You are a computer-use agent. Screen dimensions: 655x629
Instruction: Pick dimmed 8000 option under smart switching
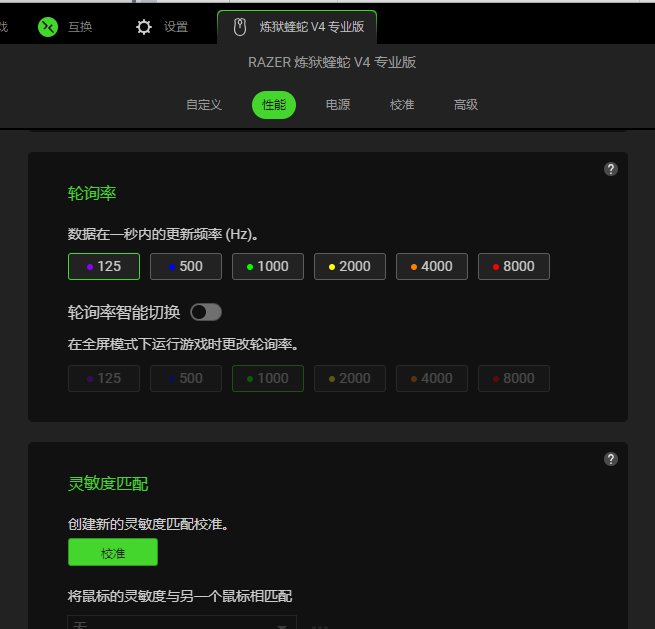(x=514, y=378)
